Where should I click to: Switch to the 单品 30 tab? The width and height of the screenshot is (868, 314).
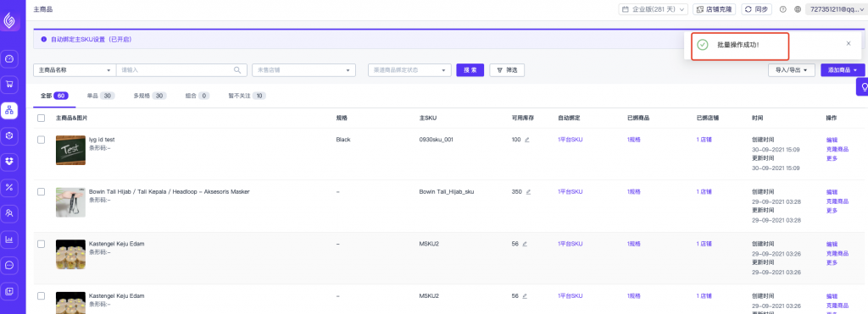point(100,96)
